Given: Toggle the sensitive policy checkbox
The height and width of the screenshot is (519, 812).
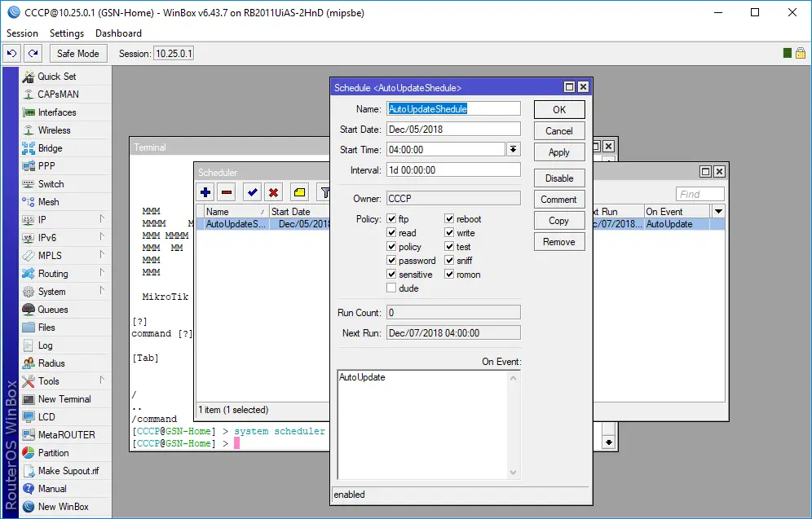Looking at the screenshot, I should click(391, 275).
